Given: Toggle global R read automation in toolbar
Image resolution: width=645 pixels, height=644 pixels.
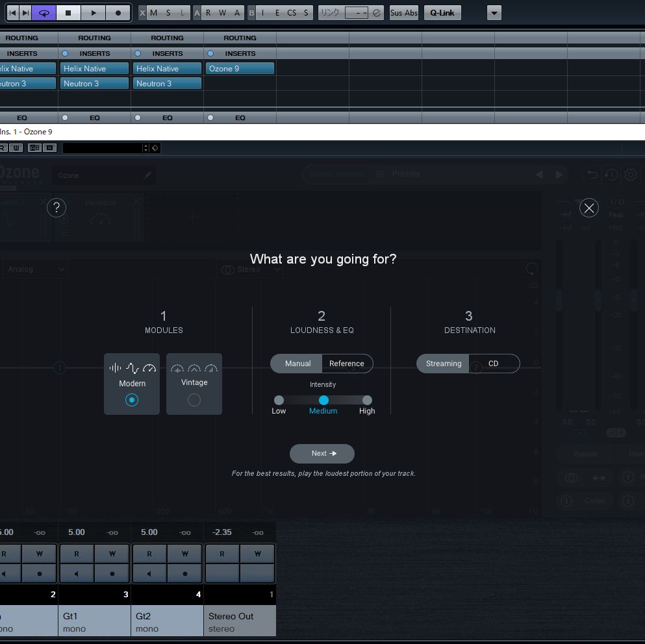Looking at the screenshot, I should click(x=208, y=13).
